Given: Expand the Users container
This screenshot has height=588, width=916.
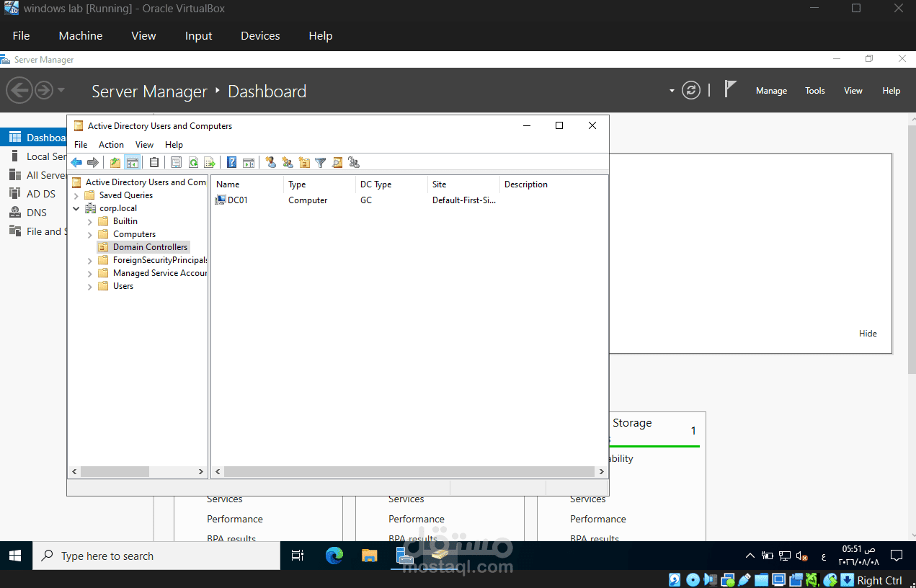Looking at the screenshot, I should pos(90,286).
